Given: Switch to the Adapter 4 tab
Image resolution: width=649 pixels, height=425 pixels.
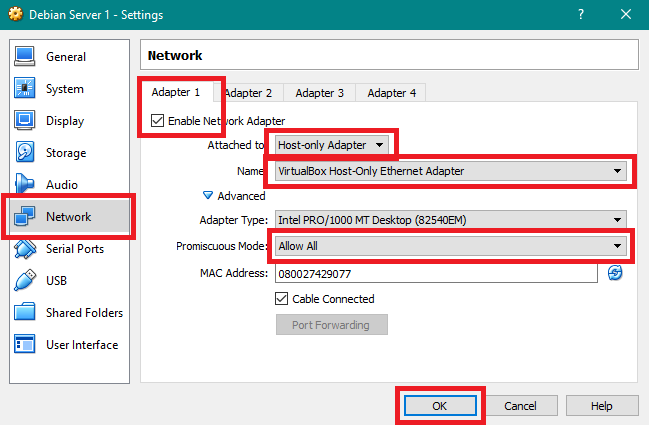Looking at the screenshot, I should click(392, 93).
